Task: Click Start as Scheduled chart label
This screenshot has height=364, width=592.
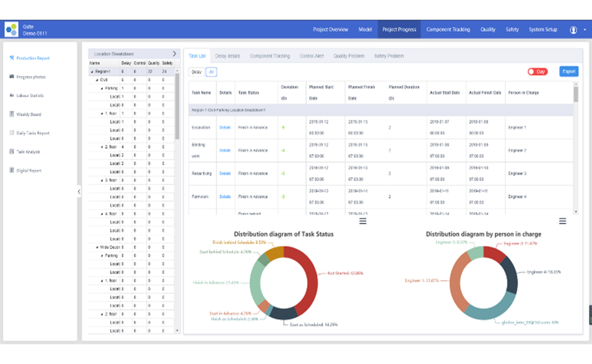Action: tap(313, 325)
